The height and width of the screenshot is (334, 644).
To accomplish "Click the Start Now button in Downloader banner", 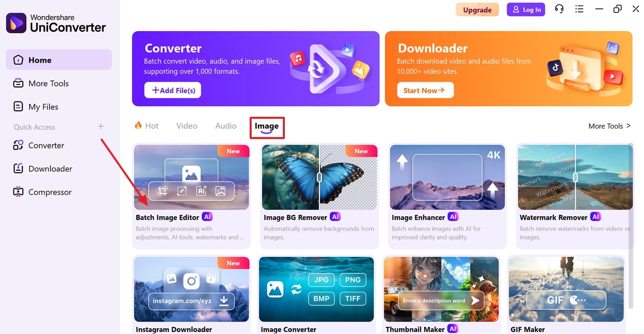I will click(425, 90).
